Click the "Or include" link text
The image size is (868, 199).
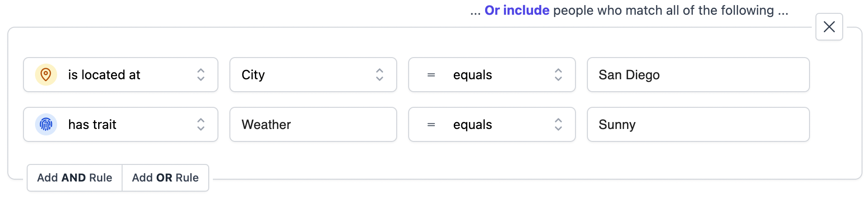(516, 10)
